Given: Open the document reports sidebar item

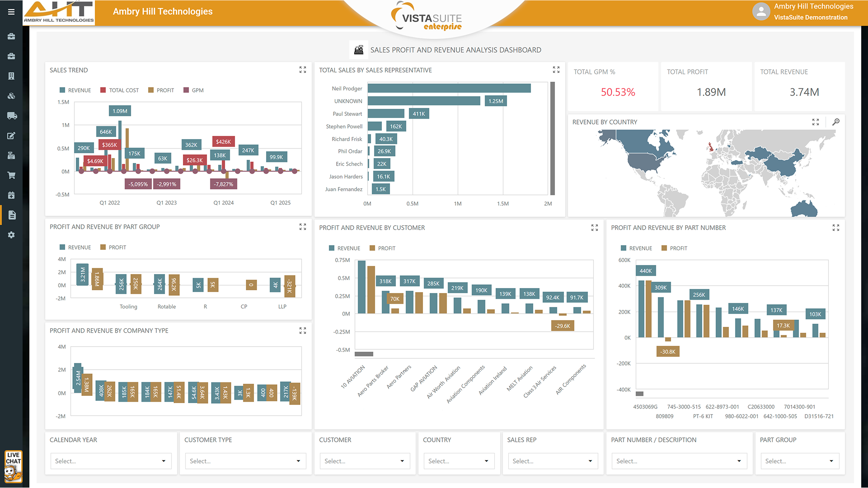Looking at the screenshot, I should 12,215.
